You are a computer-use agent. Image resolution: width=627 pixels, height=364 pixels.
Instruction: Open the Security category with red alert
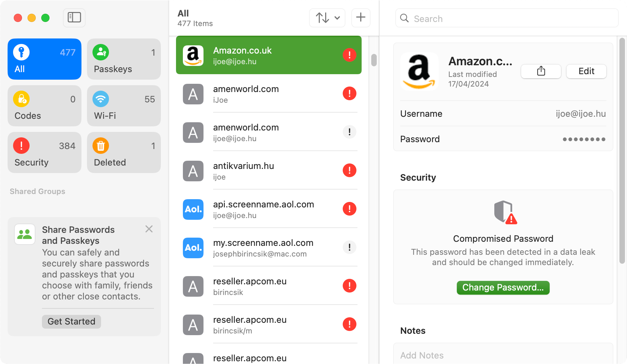44,152
